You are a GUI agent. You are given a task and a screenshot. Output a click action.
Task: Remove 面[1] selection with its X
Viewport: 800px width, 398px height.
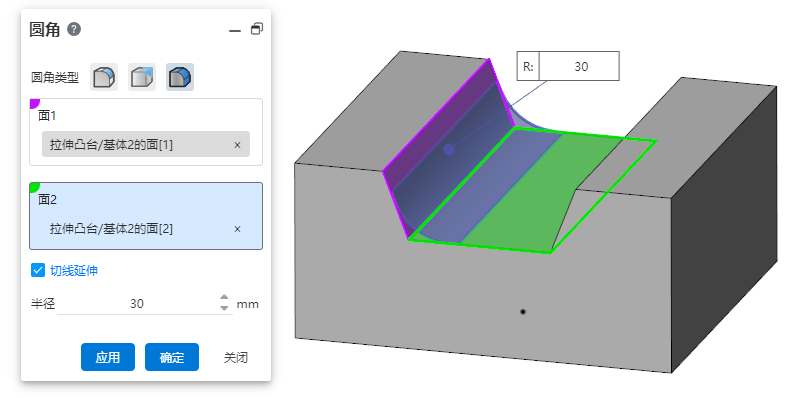point(237,145)
